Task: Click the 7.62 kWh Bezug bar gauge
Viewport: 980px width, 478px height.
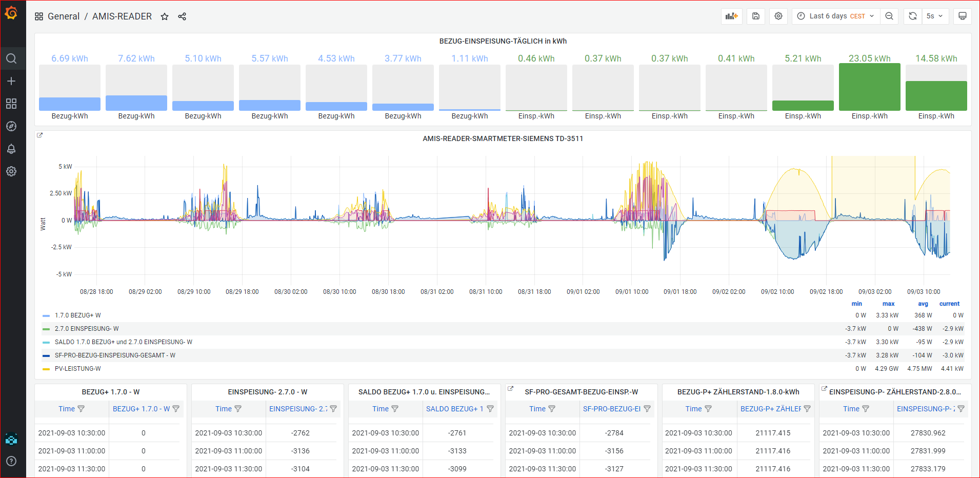Action: 136,87
